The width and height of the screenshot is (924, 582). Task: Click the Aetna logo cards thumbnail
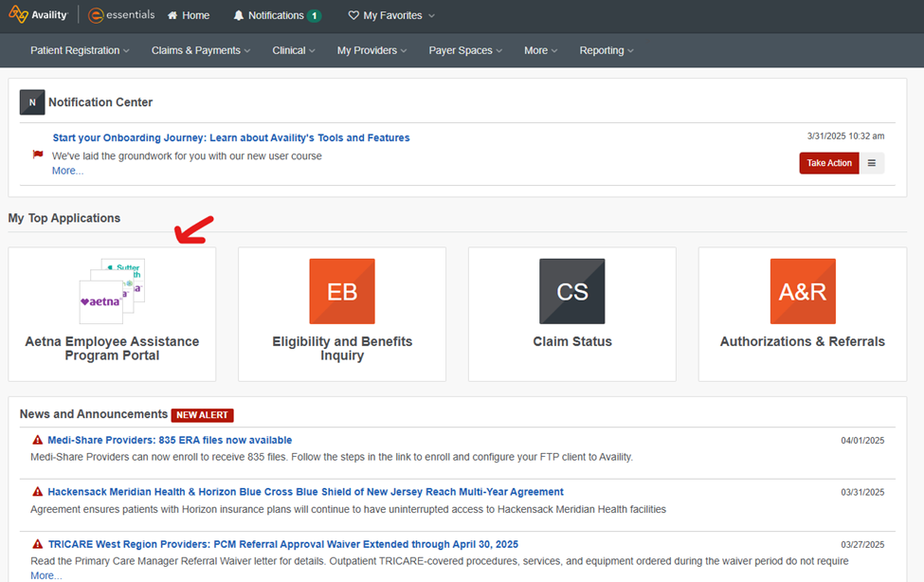pos(112,291)
